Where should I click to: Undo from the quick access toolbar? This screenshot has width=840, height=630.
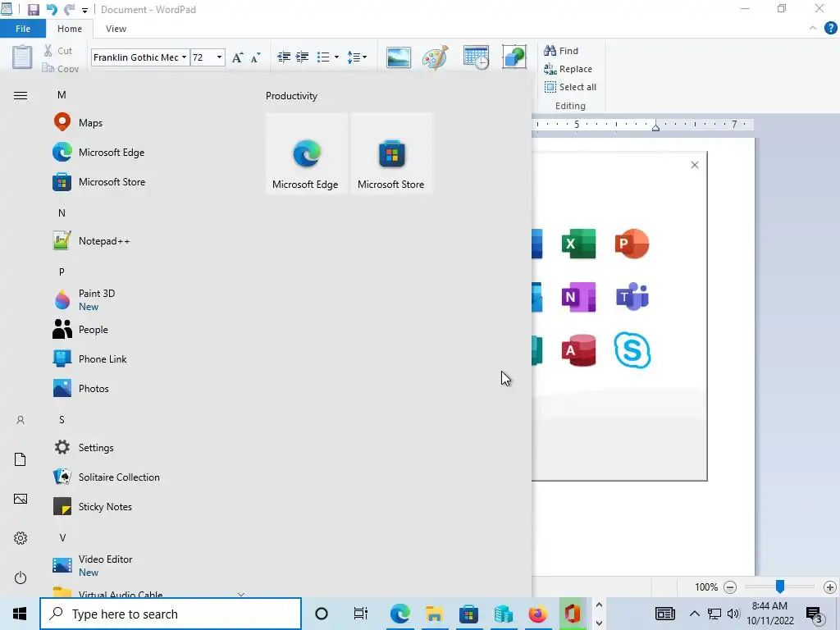click(52, 10)
